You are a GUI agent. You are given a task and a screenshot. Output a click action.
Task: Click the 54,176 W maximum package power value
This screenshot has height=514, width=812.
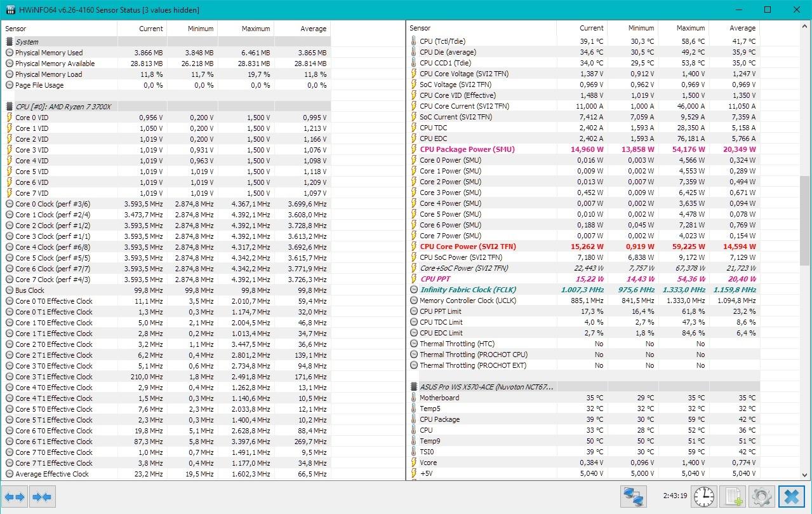pos(686,149)
